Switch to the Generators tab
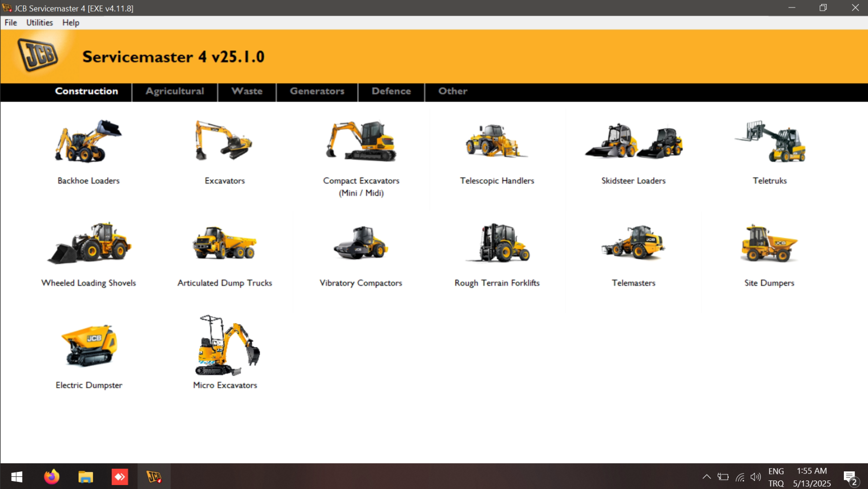The image size is (868, 489). tap(317, 91)
